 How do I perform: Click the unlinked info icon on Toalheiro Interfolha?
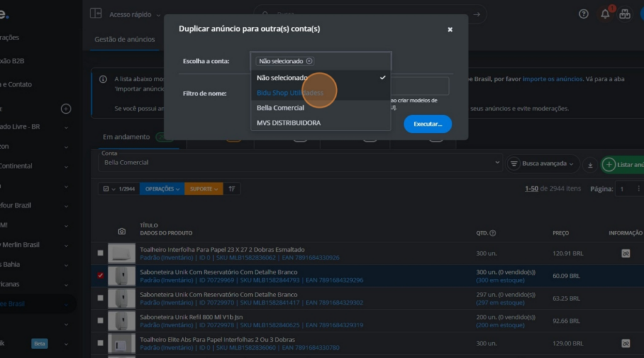point(625,253)
